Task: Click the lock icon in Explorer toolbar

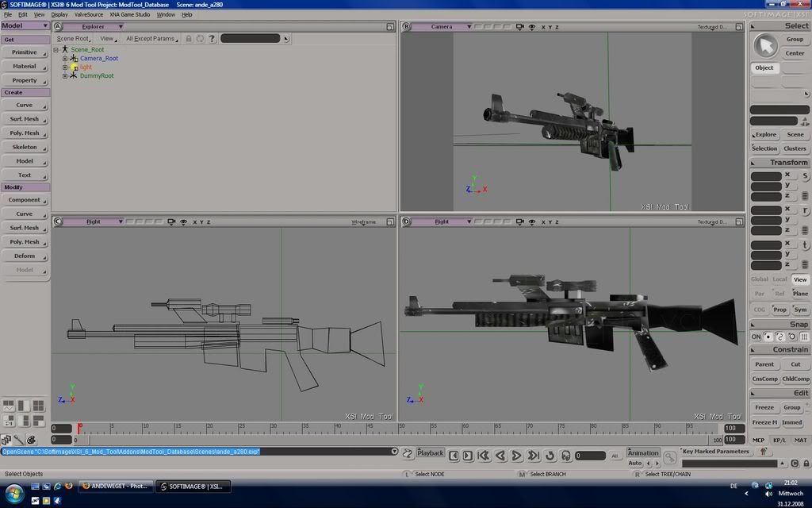Action: (189, 39)
